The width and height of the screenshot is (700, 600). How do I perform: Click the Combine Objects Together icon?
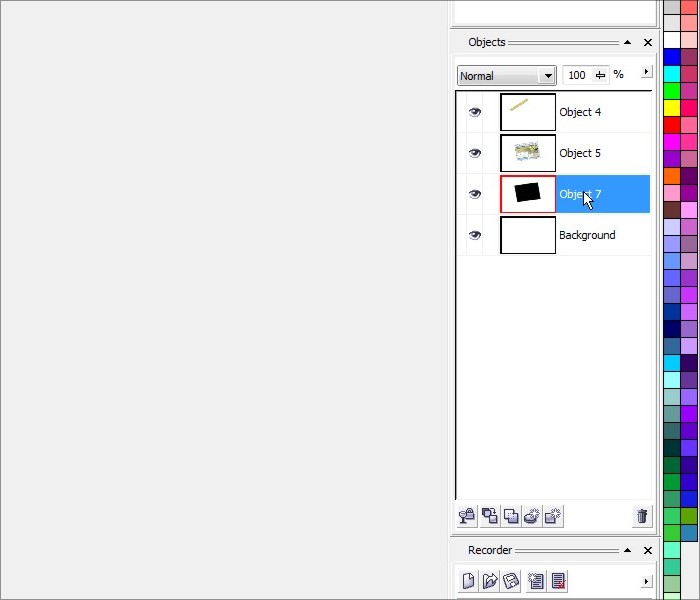(x=490, y=516)
